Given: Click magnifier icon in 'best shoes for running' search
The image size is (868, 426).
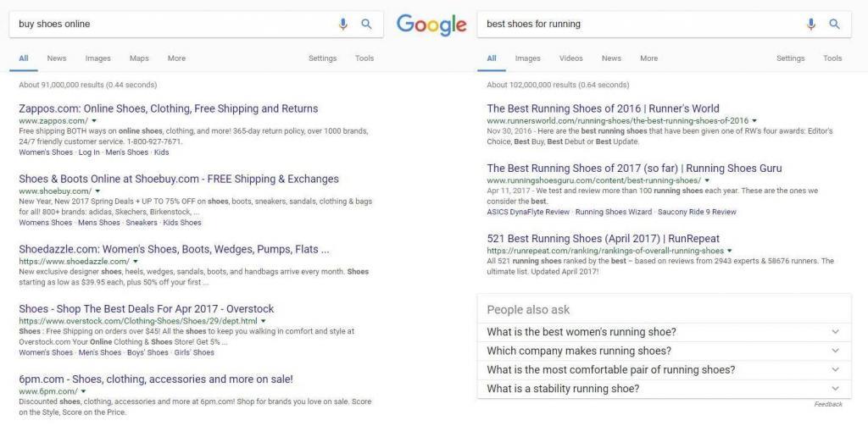Looking at the screenshot, I should click(834, 24).
